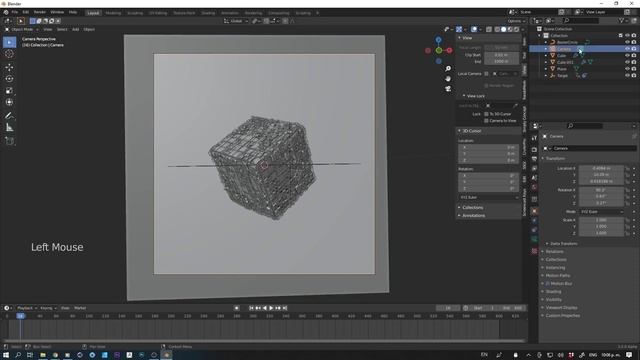
Task: Select the Cursor tool in the left toolbar
Action: pos(9,54)
